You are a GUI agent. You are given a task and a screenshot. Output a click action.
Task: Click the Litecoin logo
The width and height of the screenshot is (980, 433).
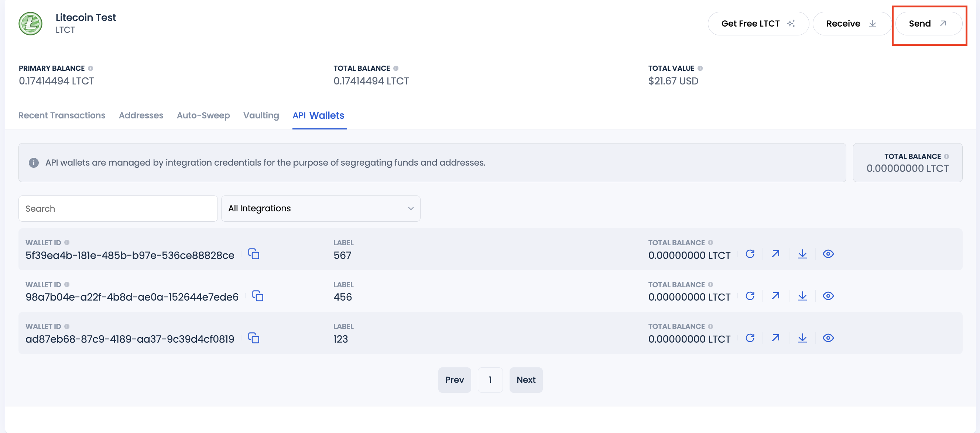tap(30, 23)
